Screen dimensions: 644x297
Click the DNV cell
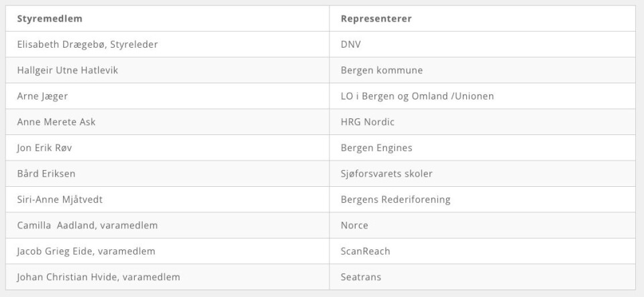point(352,44)
